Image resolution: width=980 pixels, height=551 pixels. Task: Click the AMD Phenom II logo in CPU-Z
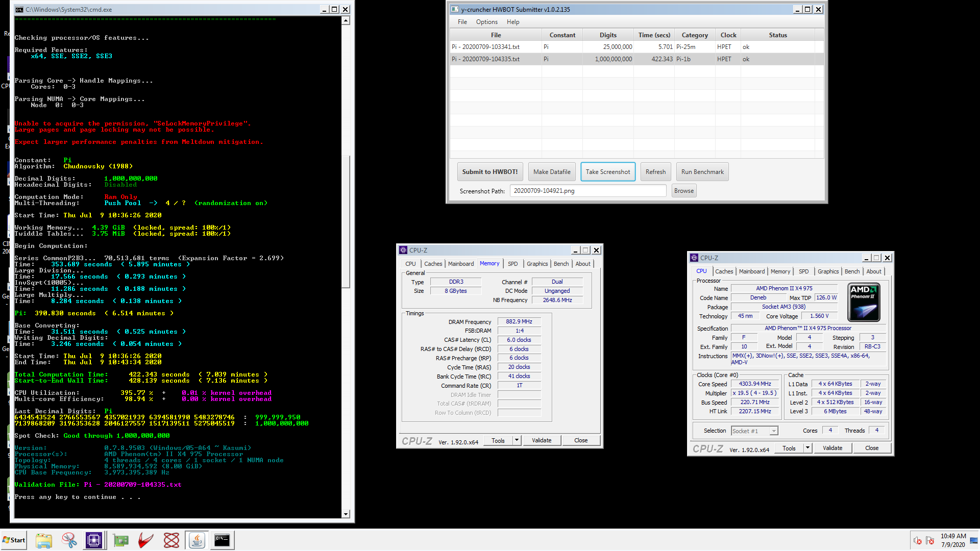(x=864, y=303)
